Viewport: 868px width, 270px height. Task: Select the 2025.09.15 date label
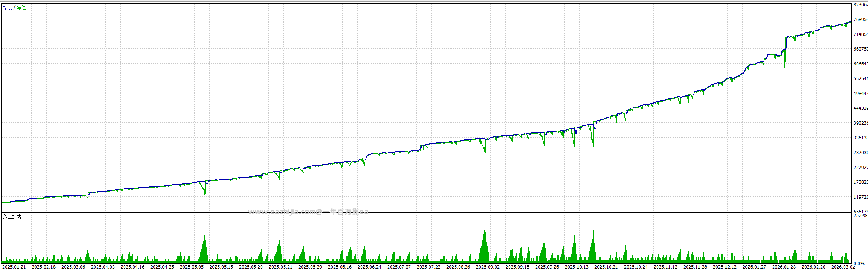517,267
